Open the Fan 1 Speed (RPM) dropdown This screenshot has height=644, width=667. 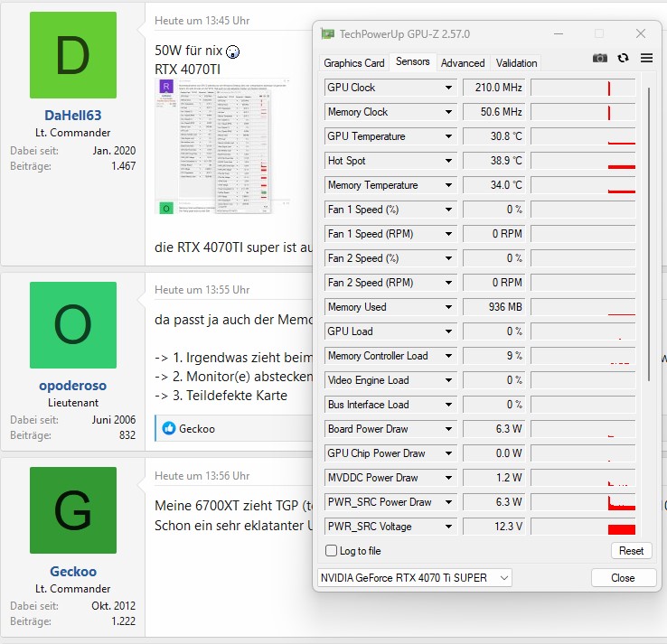pyautogui.click(x=448, y=234)
